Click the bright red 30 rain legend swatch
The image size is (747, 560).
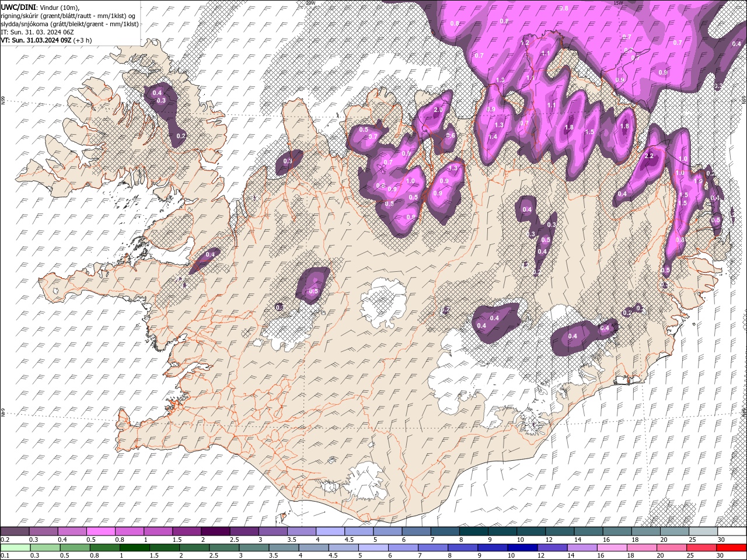[731, 548]
